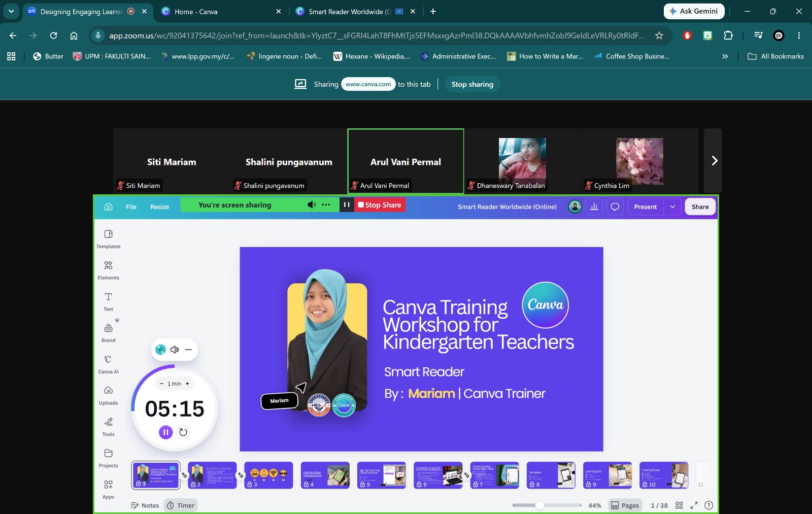Open Zoom share options three dots
Screen dimensions: 812x514
pyautogui.click(x=326, y=205)
